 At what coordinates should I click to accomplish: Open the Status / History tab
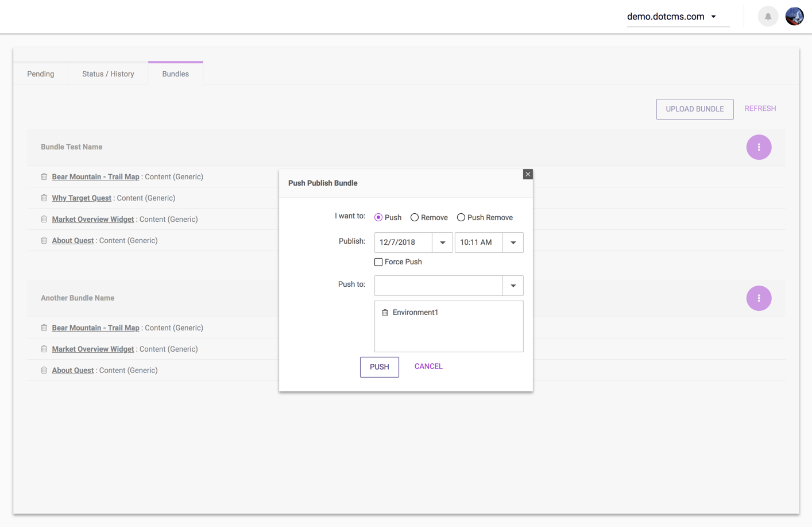tap(108, 74)
